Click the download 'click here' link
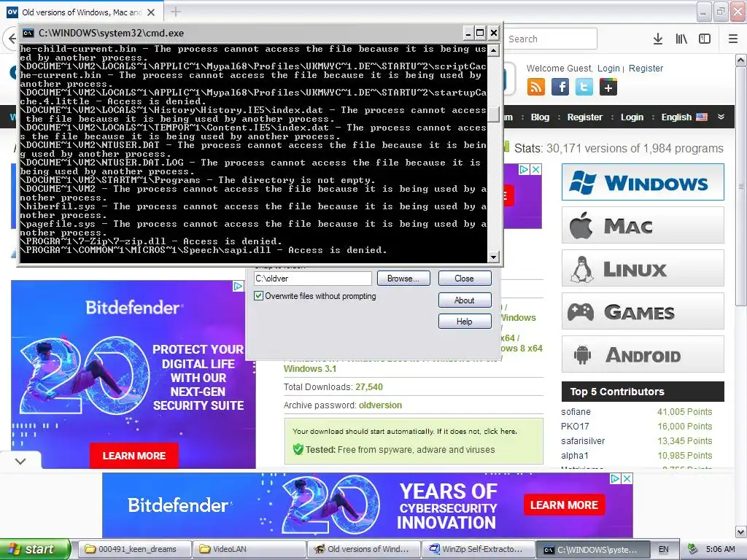Screen dimensions: 747x560 tap(500, 432)
